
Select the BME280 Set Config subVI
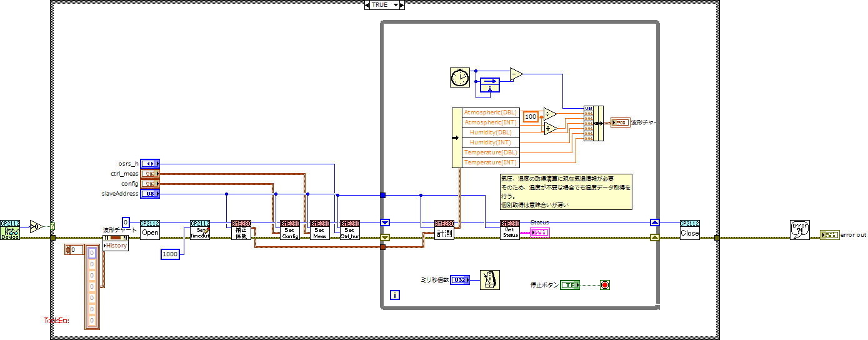pos(290,230)
